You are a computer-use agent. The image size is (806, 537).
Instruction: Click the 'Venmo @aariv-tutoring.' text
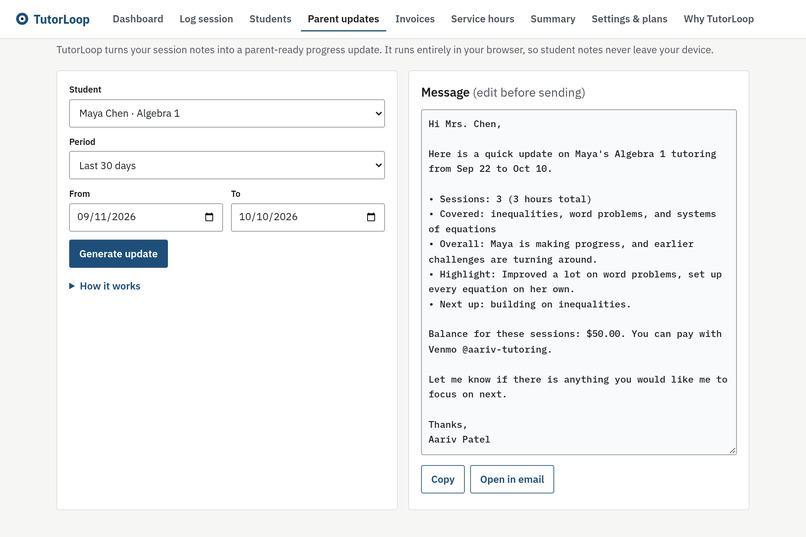coord(490,349)
